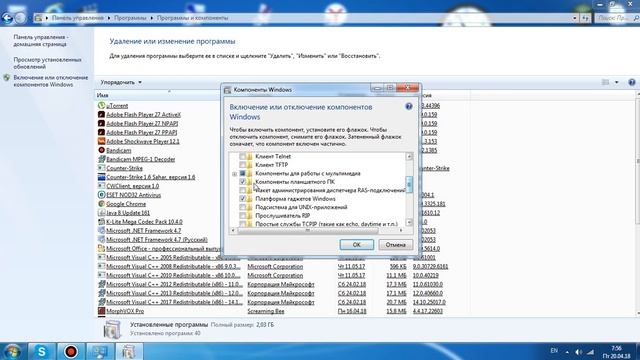Click the MorphVOX Pro icon in the list
This screenshot has height=360, width=640.
101,311
